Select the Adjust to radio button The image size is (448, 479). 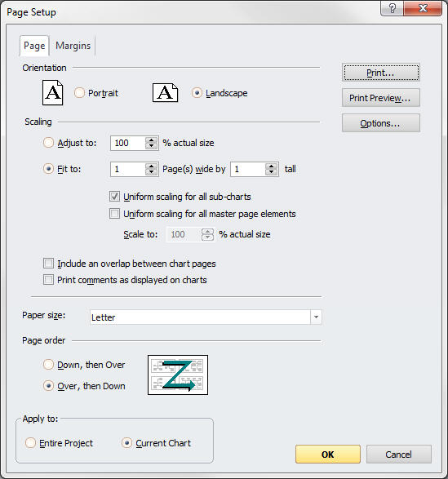tap(48, 143)
